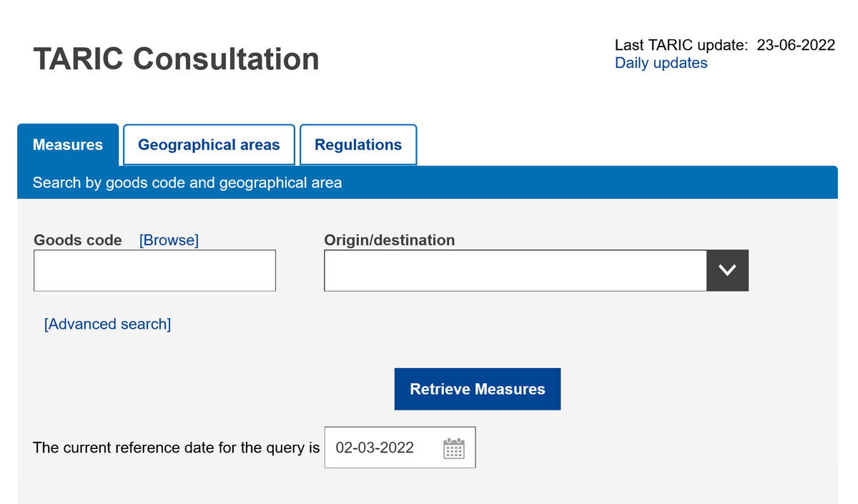Click 'The current reference date for the query is' text
858x504 pixels.
click(177, 448)
